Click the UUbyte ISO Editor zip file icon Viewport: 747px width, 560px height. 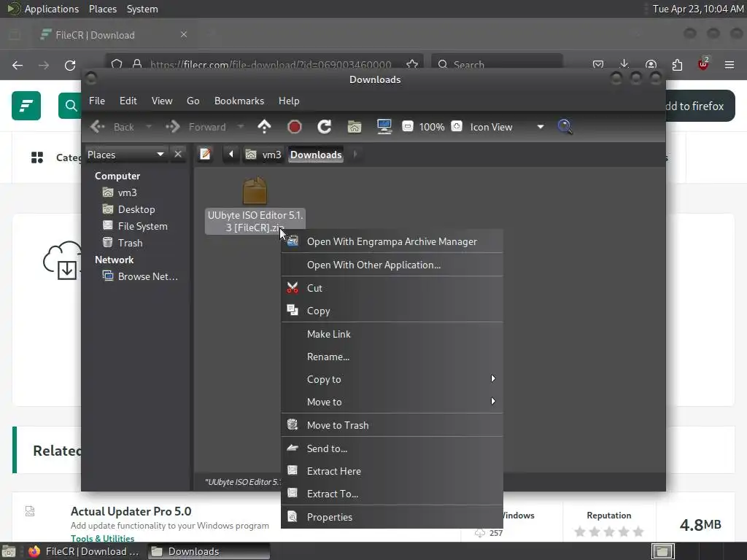[255, 190]
